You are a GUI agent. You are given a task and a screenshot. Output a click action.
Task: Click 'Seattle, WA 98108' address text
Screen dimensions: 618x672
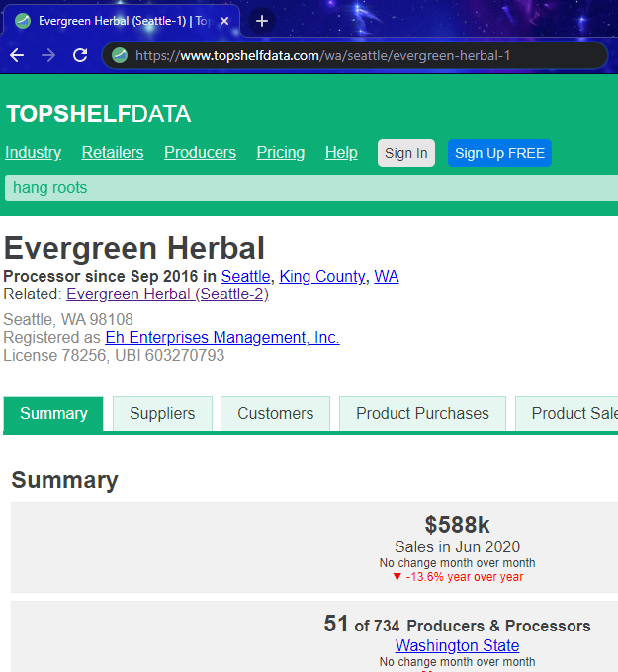[x=68, y=320]
